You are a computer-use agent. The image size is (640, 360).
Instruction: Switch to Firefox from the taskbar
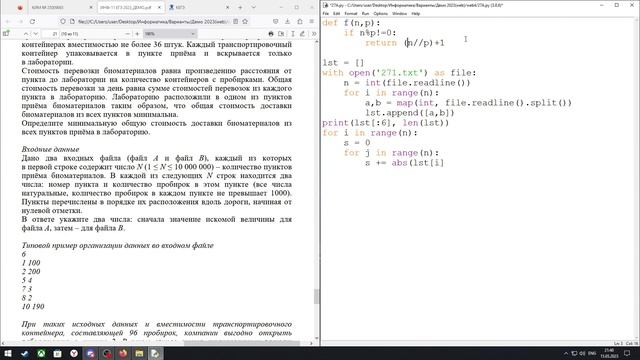(123, 353)
